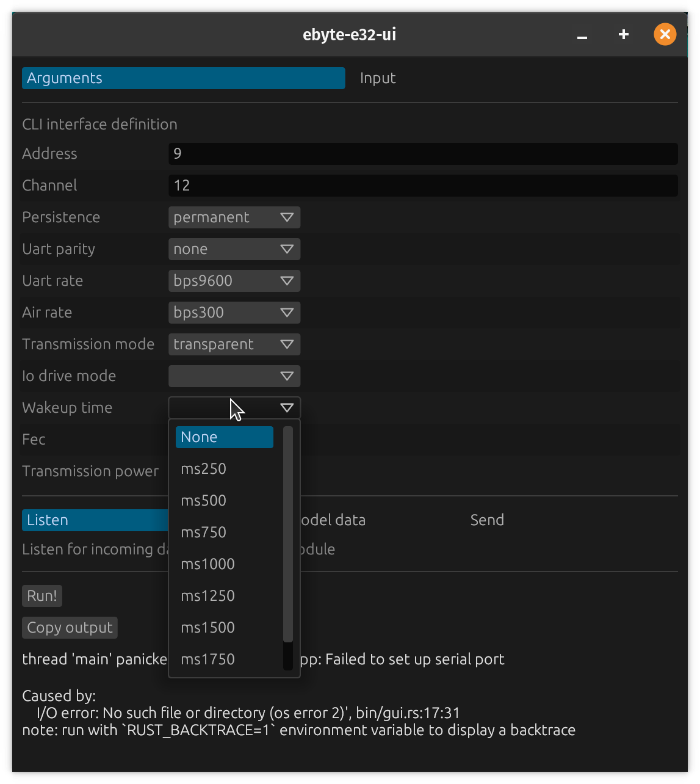Open the Persistence dropdown

(x=234, y=217)
